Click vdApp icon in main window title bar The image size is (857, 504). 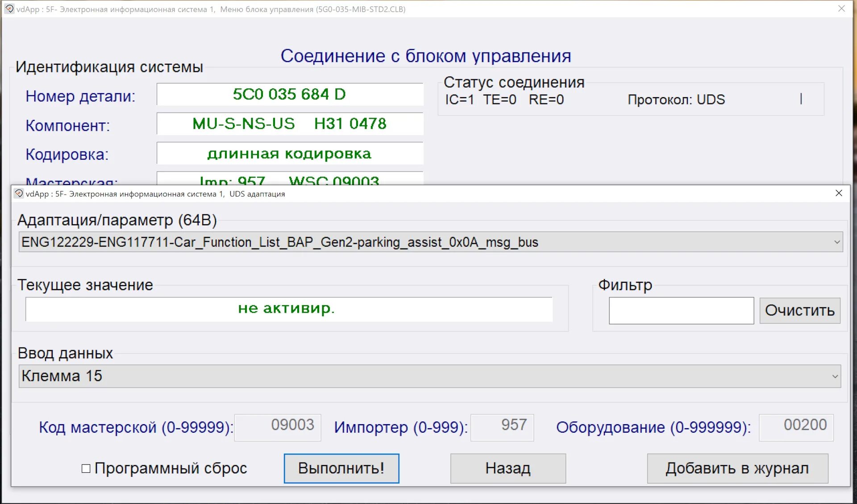point(9,9)
